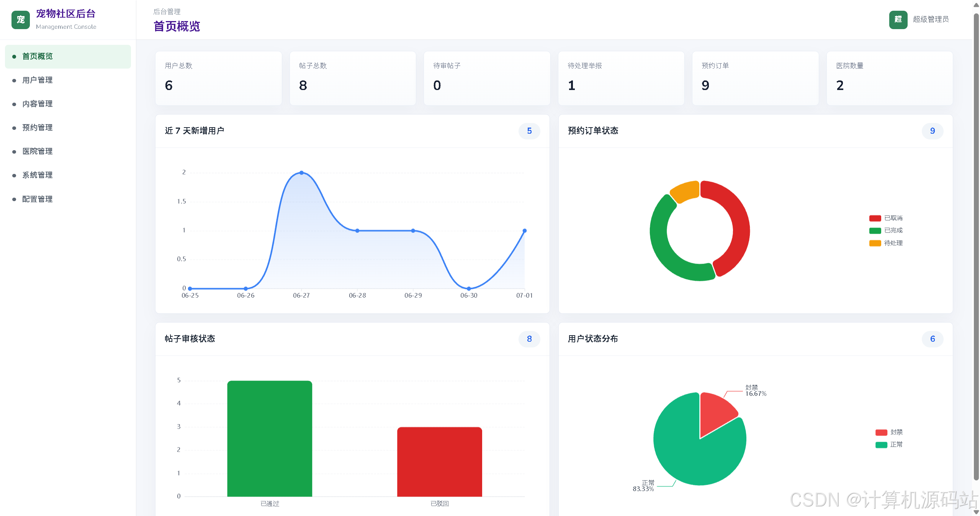The height and width of the screenshot is (516, 980).
Task: Click the 用户状态分布 chart title
Action: point(593,339)
